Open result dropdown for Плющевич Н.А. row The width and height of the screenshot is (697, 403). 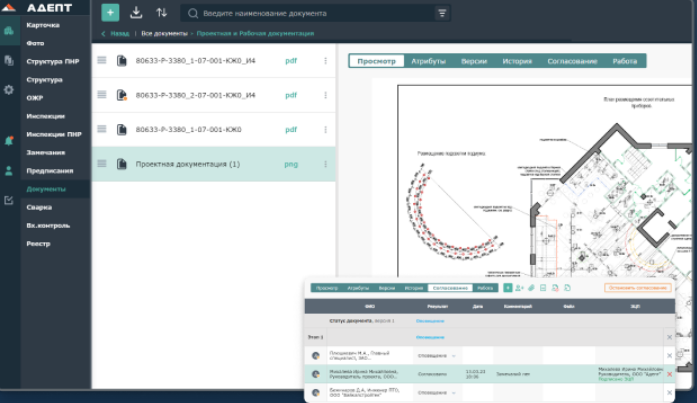coord(453,356)
